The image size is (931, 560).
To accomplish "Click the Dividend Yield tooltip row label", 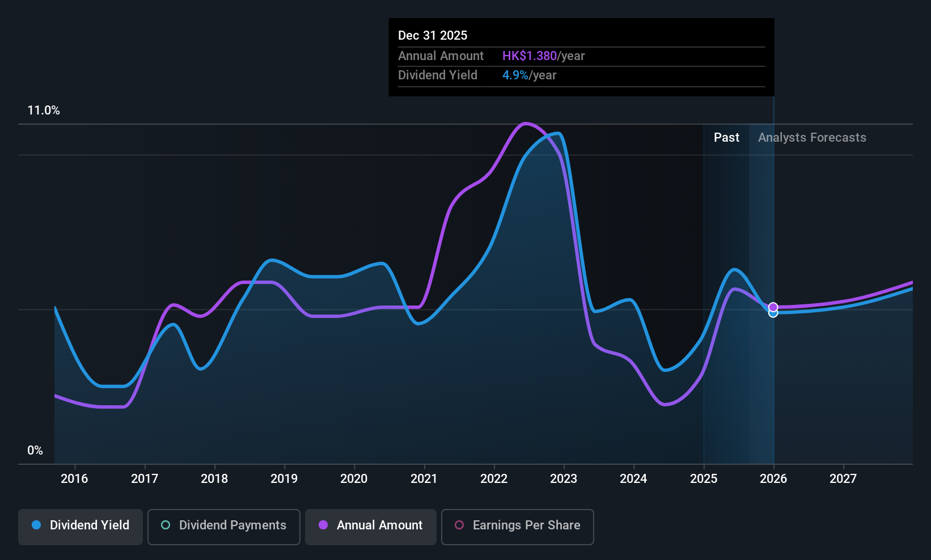I will click(x=438, y=75).
